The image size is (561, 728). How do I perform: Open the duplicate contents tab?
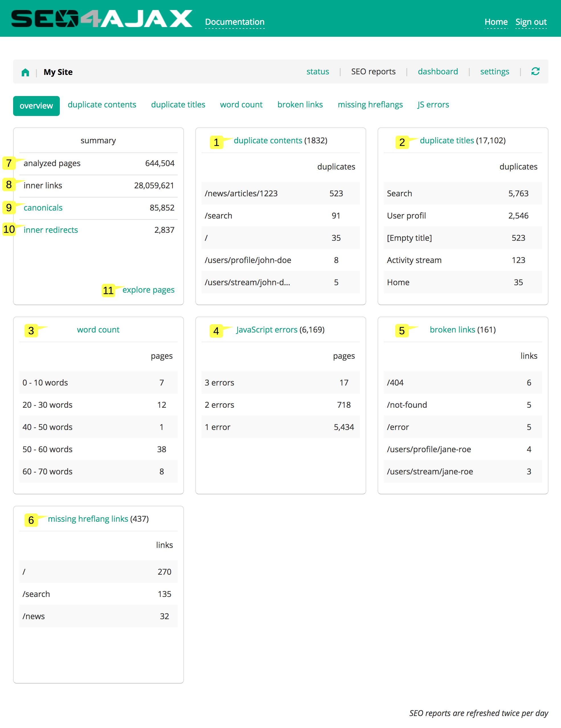[x=102, y=104]
